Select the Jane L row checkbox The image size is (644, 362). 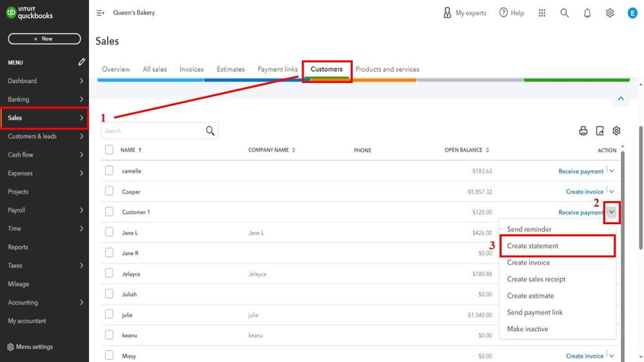(x=109, y=232)
